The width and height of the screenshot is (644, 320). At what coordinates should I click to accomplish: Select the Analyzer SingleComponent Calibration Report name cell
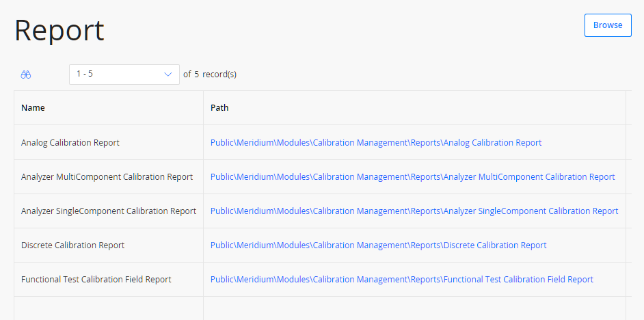point(109,211)
